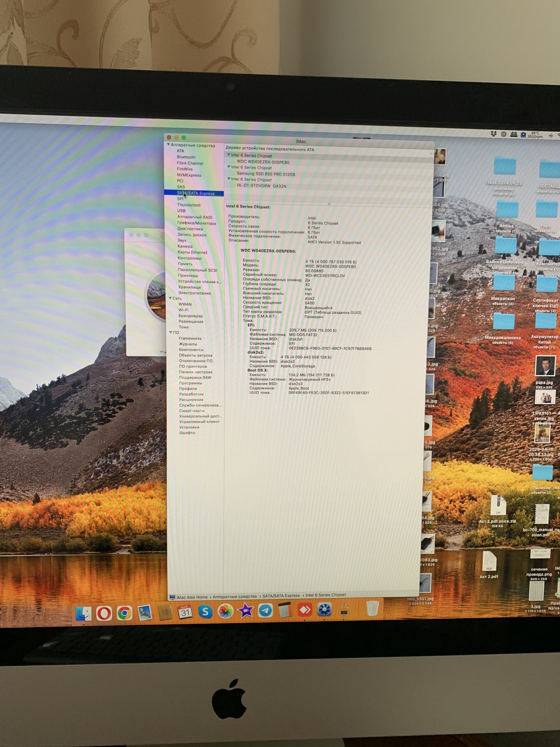Launch AnyDesk red icon in dock

pyautogui.click(x=305, y=610)
